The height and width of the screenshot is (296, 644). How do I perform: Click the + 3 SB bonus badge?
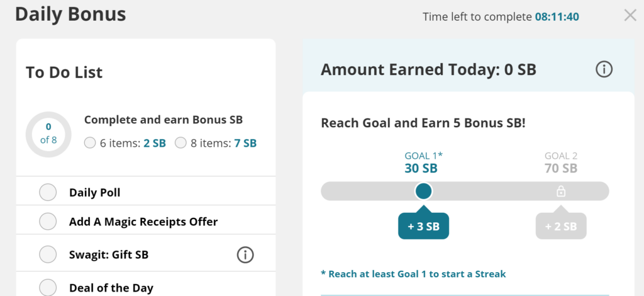pyautogui.click(x=423, y=225)
